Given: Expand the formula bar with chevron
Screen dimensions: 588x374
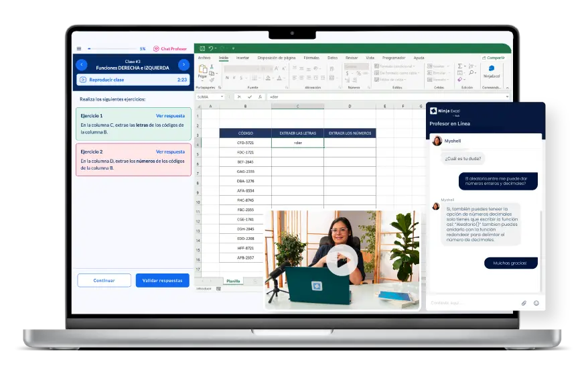Looking at the screenshot, I should (x=506, y=97).
